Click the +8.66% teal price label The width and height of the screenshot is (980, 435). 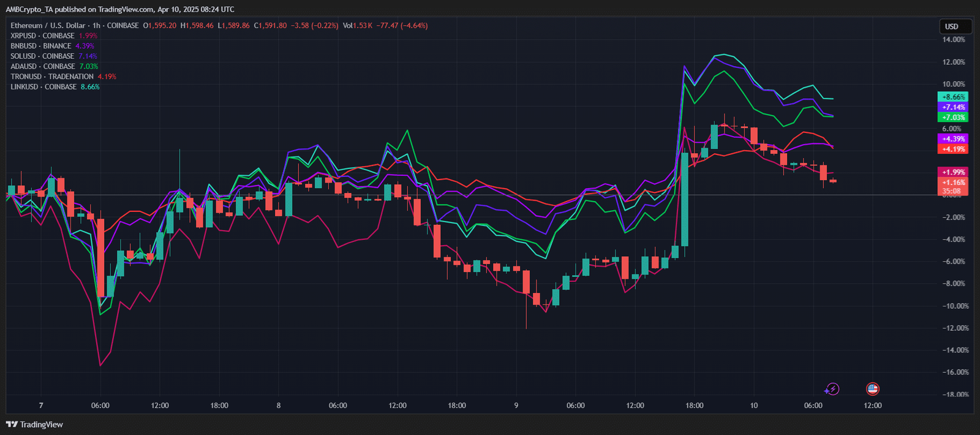(x=953, y=97)
